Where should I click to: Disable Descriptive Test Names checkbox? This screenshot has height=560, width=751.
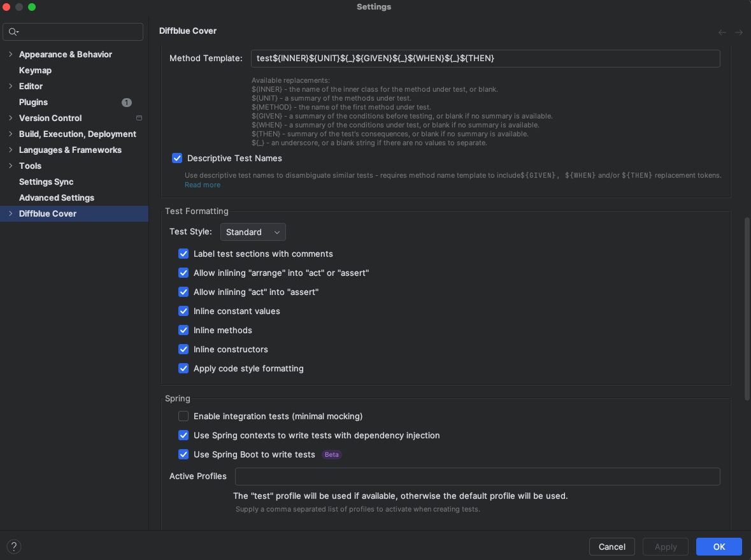coord(177,158)
